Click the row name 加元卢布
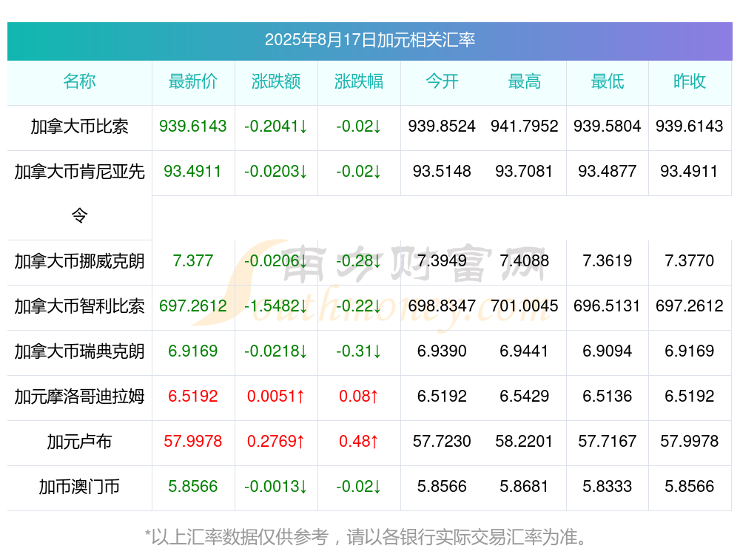 [79, 442]
